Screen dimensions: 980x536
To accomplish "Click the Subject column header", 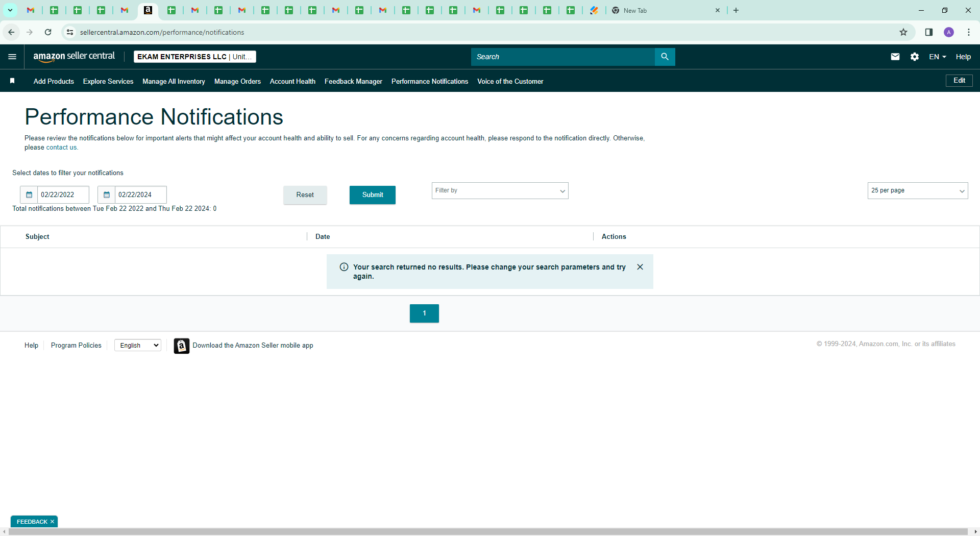I will pyautogui.click(x=37, y=237).
